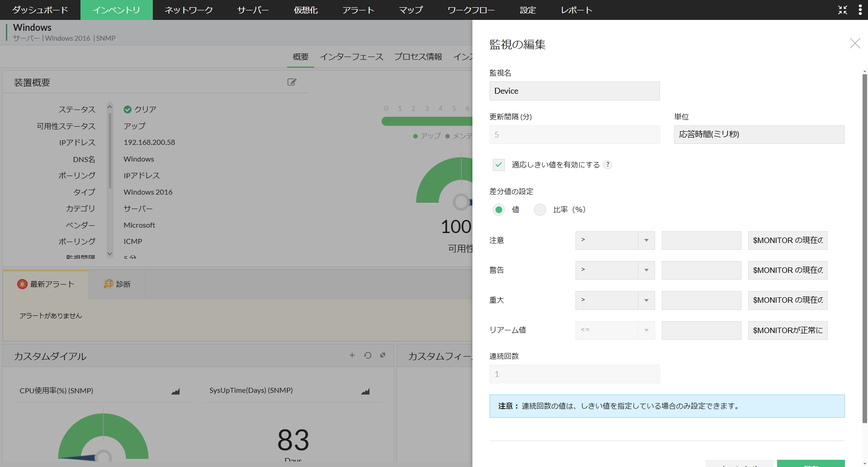Click the 監視名 input field

[574, 91]
